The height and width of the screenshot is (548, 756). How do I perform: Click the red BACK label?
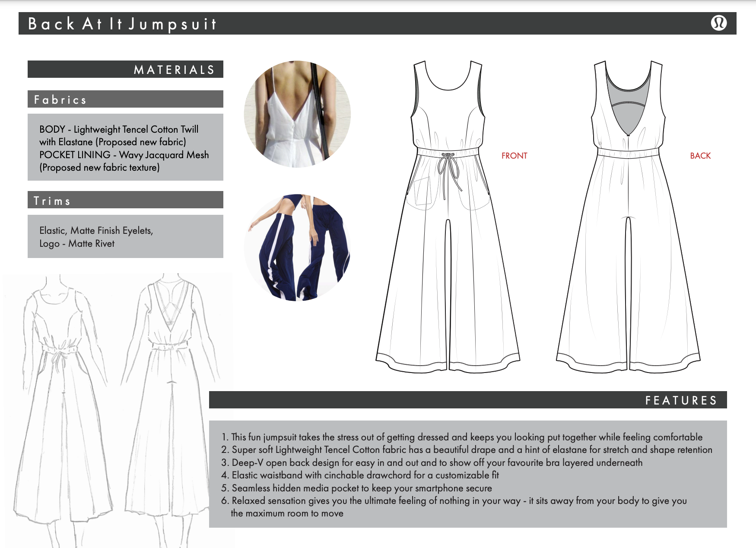(700, 156)
